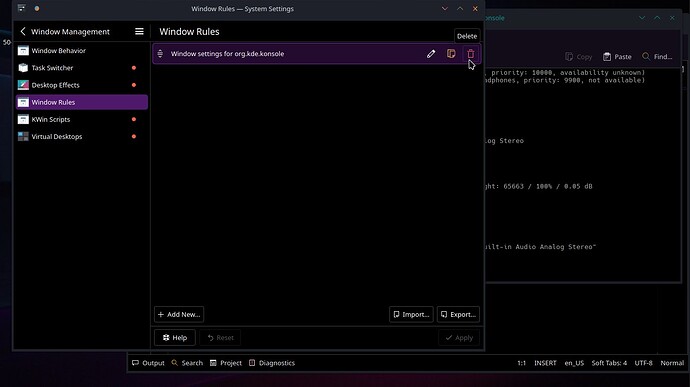The width and height of the screenshot is (690, 387).
Task: Duplicate the org.kde.konsole rule
Action: click(451, 54)
